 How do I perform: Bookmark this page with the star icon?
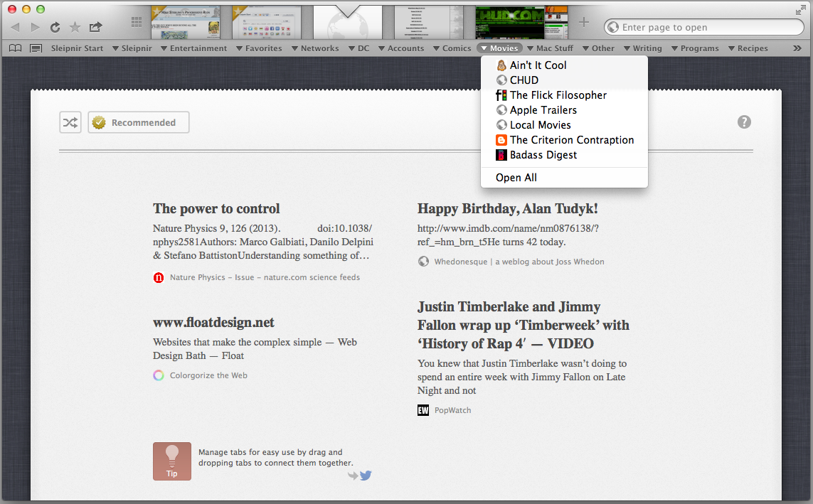(x=75, y=27)
